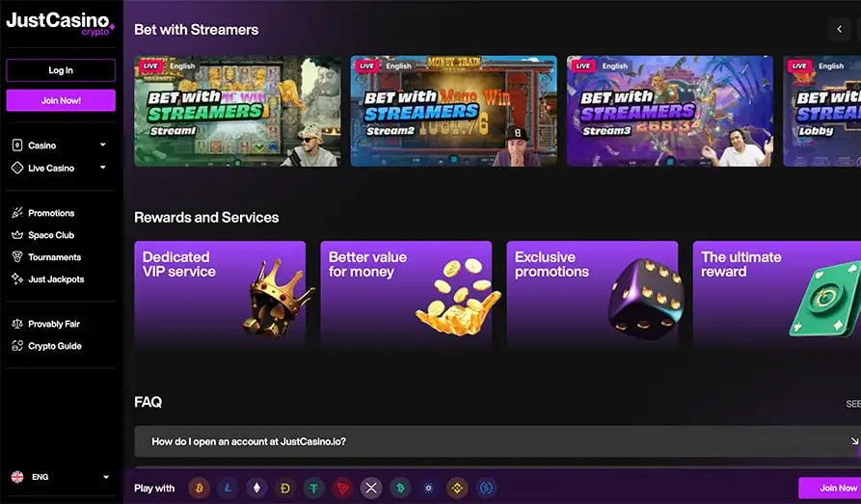Choose the Binance coin icon

tap(457, 489)
